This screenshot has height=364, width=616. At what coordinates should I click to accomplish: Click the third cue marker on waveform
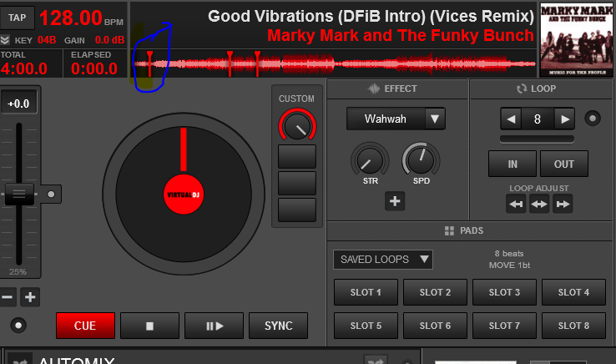coord(257,63)
